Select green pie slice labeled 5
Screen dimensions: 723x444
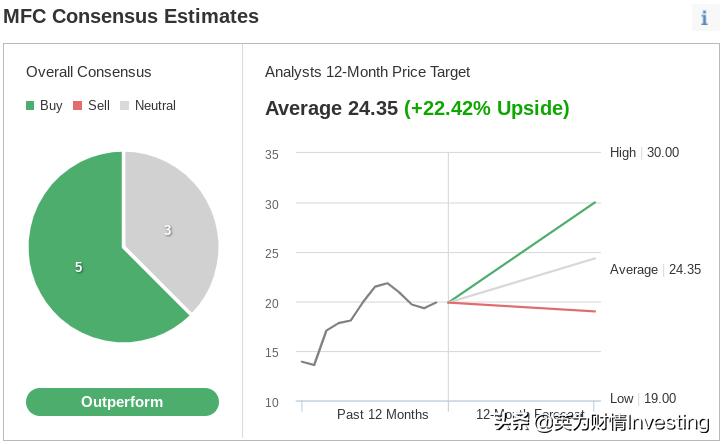(x=80, y=268)
